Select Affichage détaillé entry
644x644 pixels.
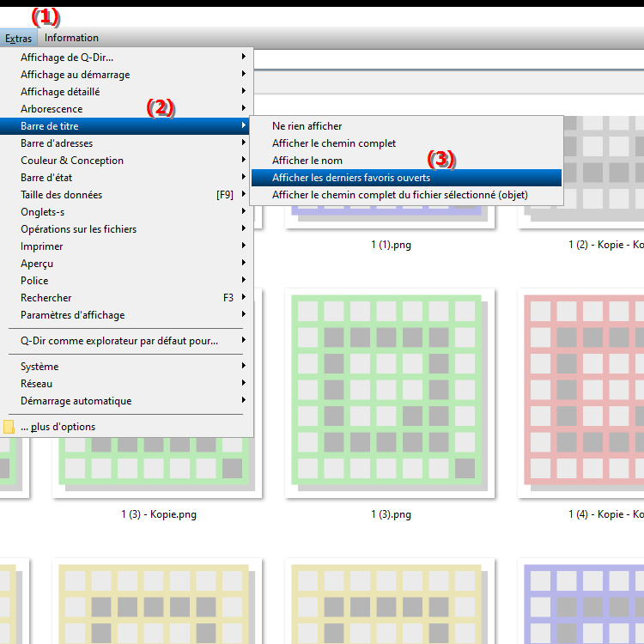tap(126, 92)
